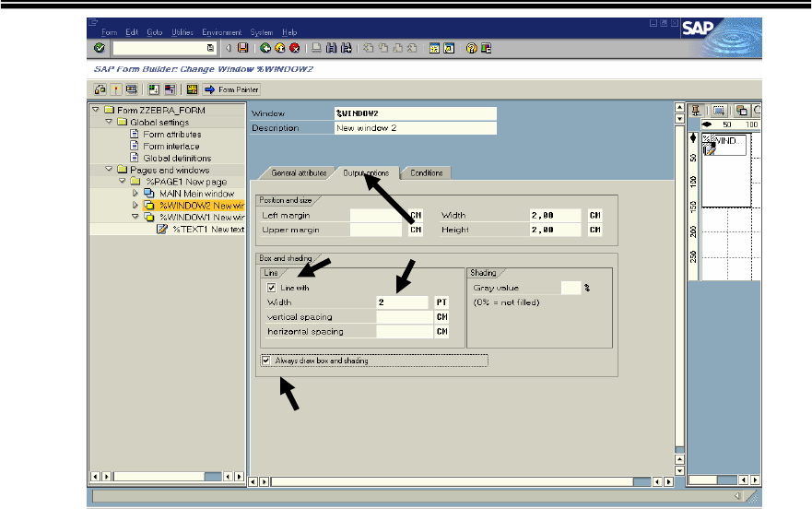Select Form interface in the tree
812x509 pixels.
click(171, 147)
